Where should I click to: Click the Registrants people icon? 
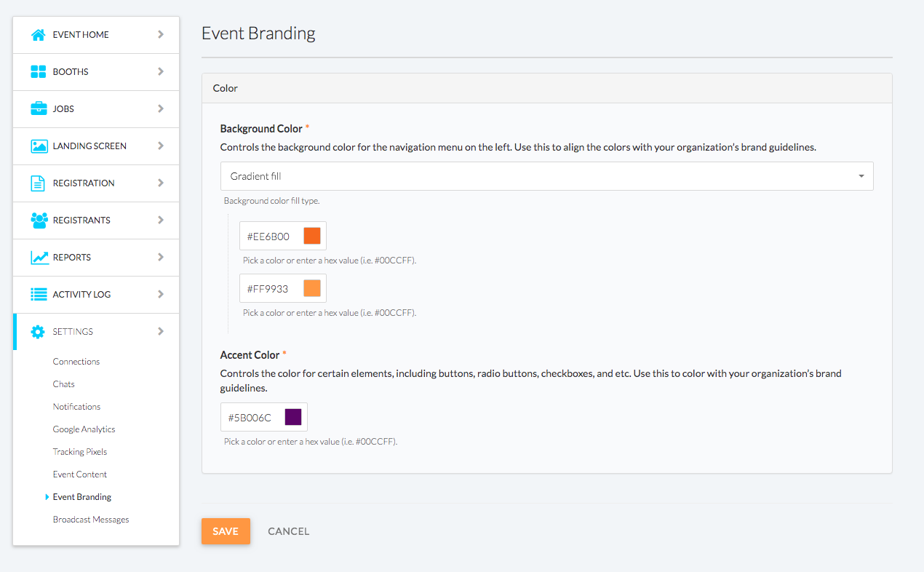click(x=39, y=221)
